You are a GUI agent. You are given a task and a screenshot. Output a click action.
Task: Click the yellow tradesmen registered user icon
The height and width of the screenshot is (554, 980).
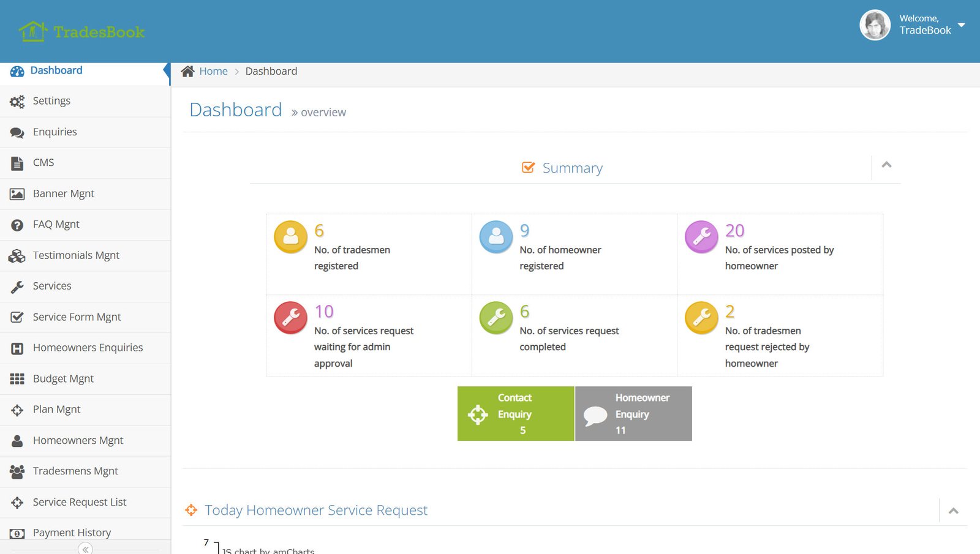coord(291,237)
